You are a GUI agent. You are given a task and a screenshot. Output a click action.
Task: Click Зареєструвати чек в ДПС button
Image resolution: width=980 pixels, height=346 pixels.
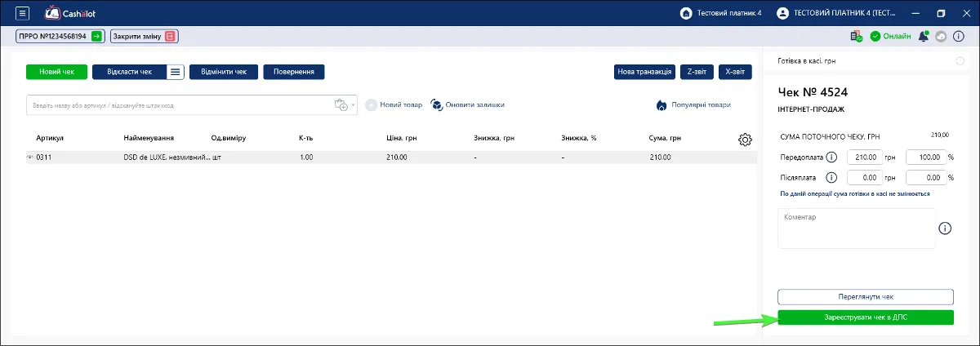866,317
